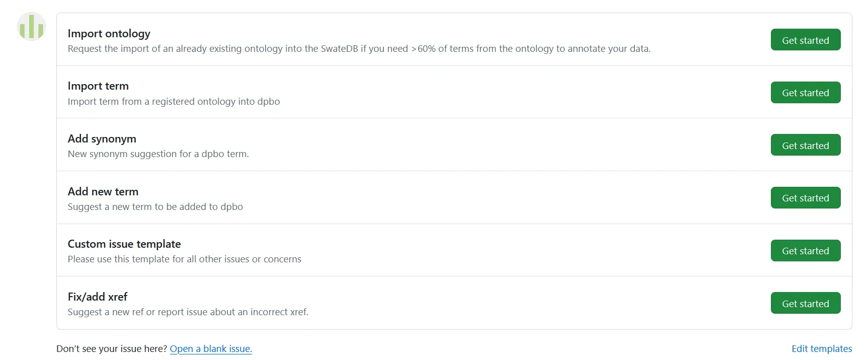This screenshot has width=868, height=360.
Task: Select the Import term heading
Action: (98, 86)
